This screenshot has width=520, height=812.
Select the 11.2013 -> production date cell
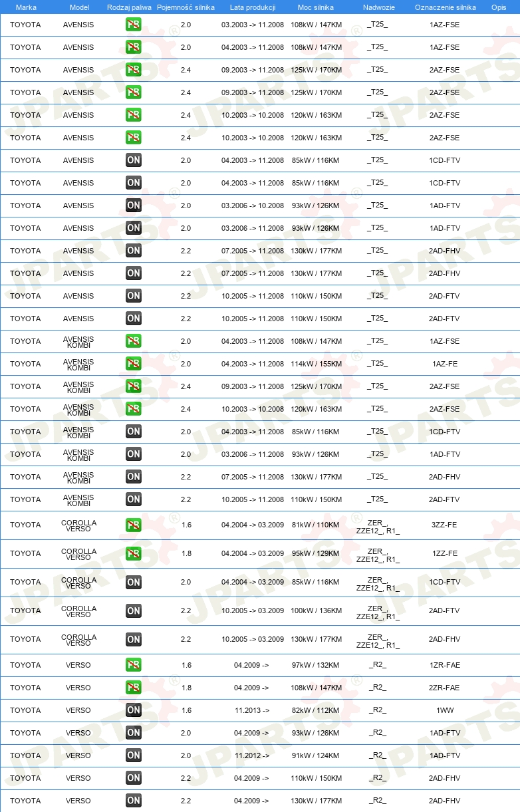pos(252,710)
